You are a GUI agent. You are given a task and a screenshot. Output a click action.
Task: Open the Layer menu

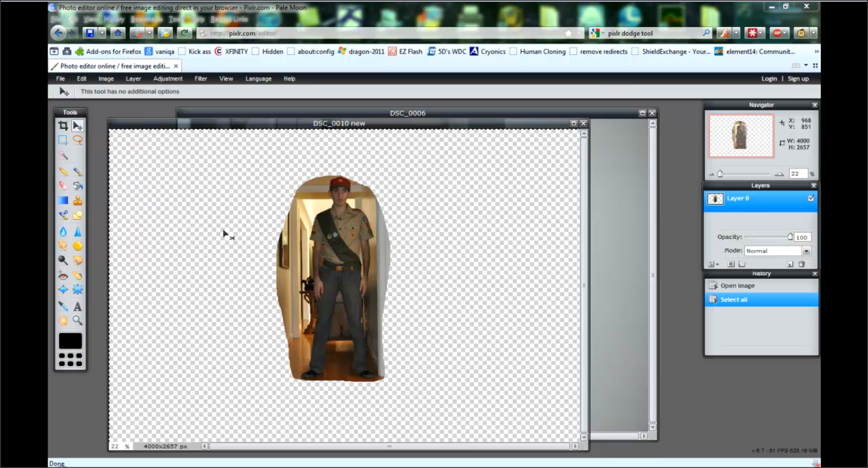click(x=133, y=79)
